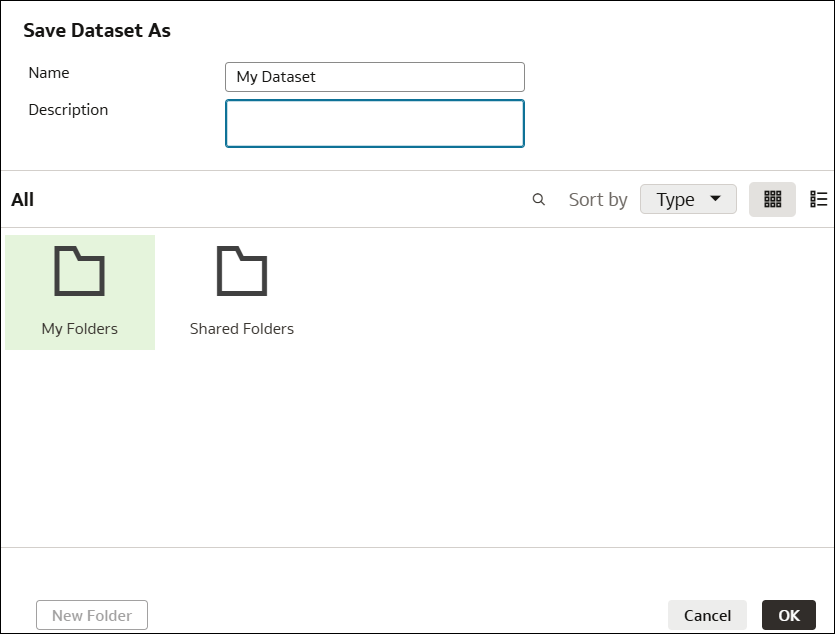This screenshot has width=835, height=634.
Task: Click the OK button
Action: tap(789, 615)
